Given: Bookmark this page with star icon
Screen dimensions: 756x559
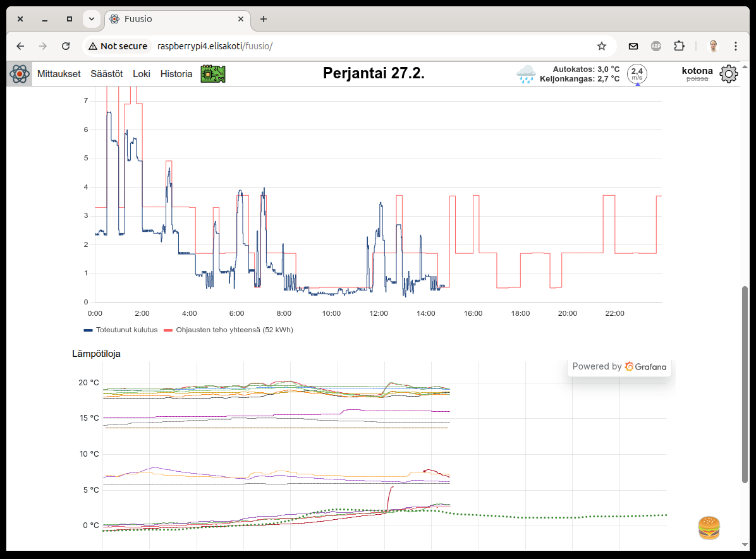Looking at the screenshot, I should [x=601, y=46].
